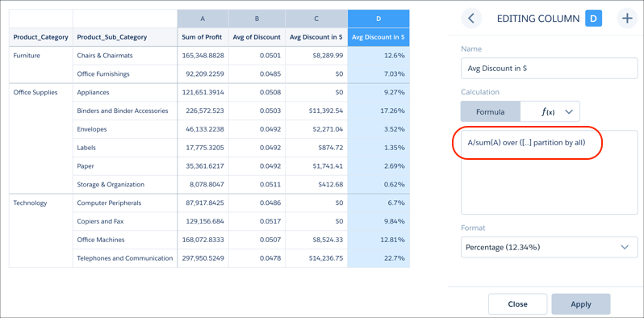This screenshot has width=644, height=318.
Task: Click discount value 0.0517
Action: pyautogui.click(x=257, y=221)
